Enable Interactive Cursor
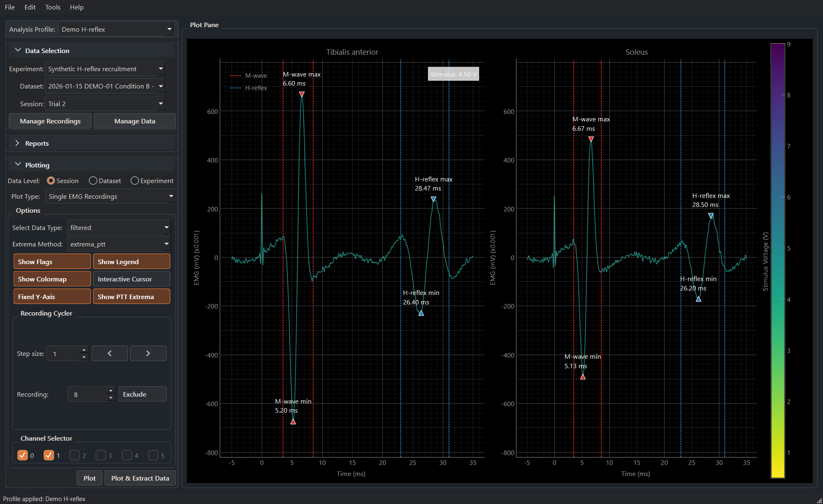Screen dimensions: 823x504 132,279
